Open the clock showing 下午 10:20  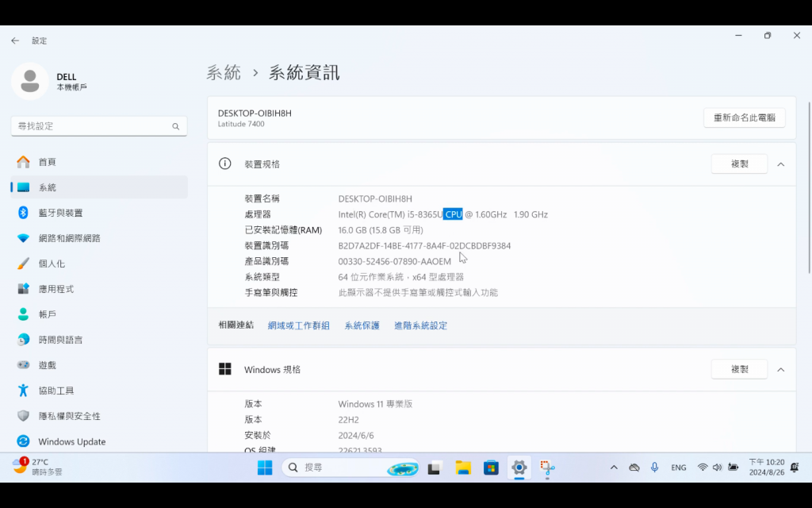(x=767, y=467)
